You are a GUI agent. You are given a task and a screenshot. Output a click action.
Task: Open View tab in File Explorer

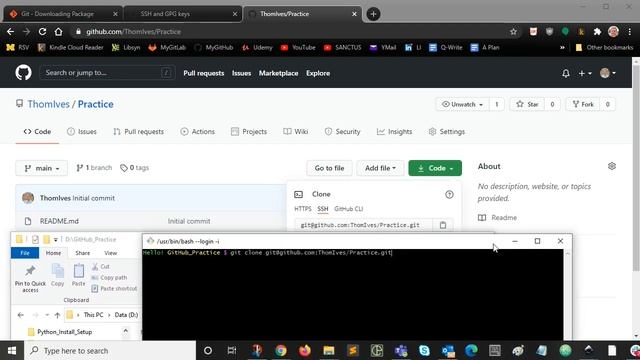(x=111, y=253)
